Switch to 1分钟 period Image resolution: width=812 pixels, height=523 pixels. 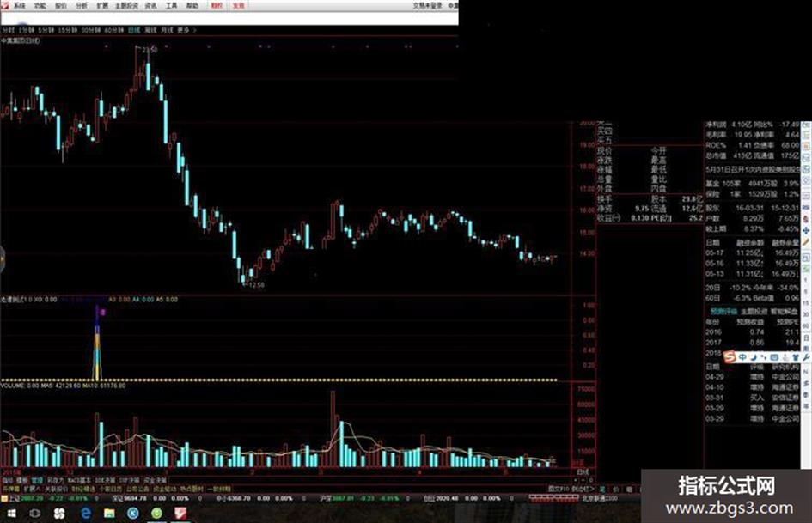[26, 31]
